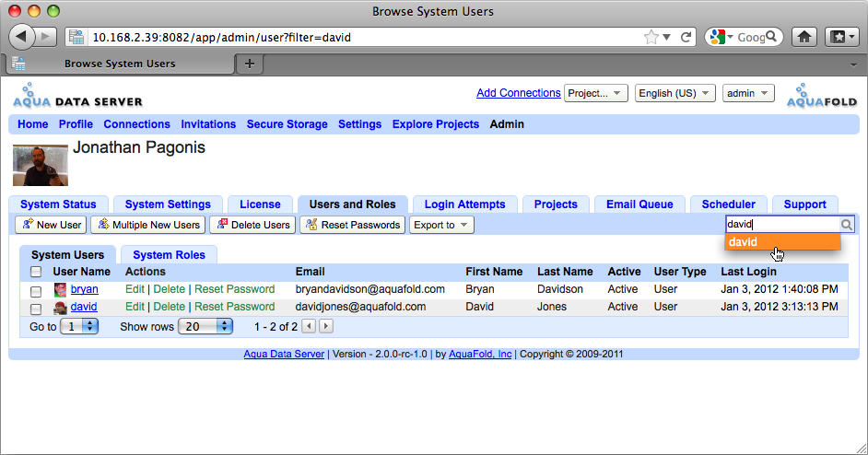The height and width of the screenshot is (455, 868).
Task: Open the Invitations menu item
Action: point(208,124)
